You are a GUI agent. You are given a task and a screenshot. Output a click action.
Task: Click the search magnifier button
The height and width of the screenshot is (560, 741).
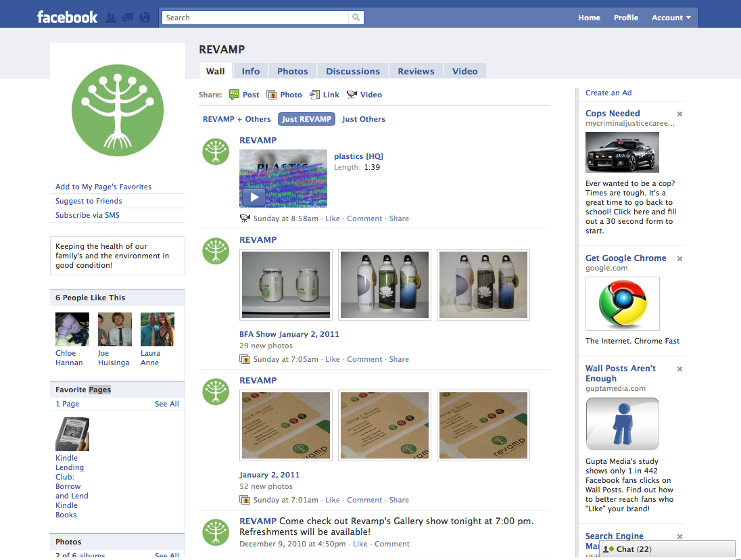point(356,18)
